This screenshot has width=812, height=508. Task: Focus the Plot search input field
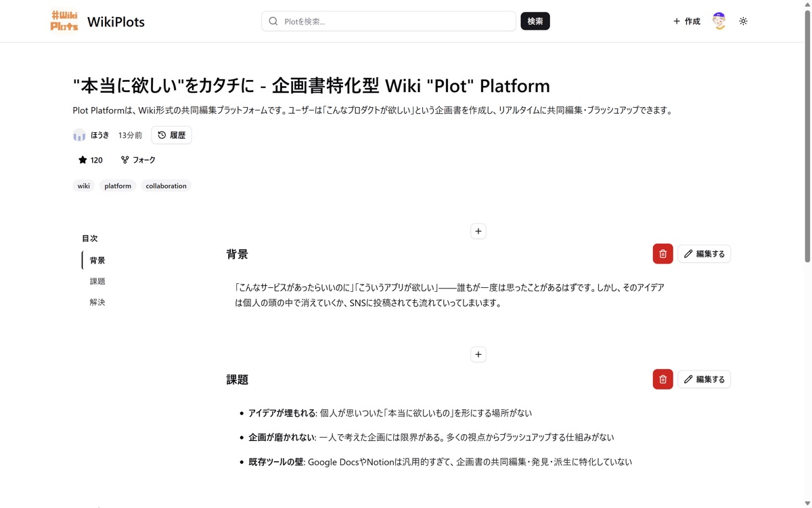pos(388,21)
